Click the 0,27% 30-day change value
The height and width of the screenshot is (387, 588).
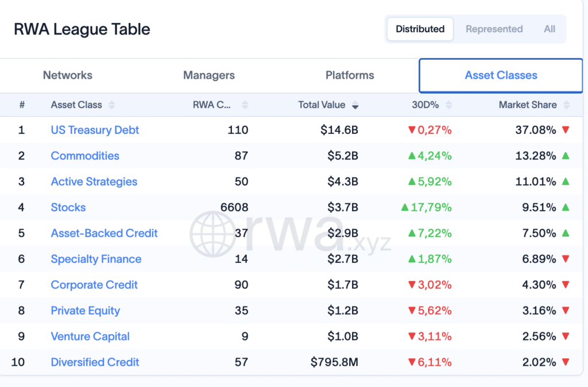click(434, 130)
